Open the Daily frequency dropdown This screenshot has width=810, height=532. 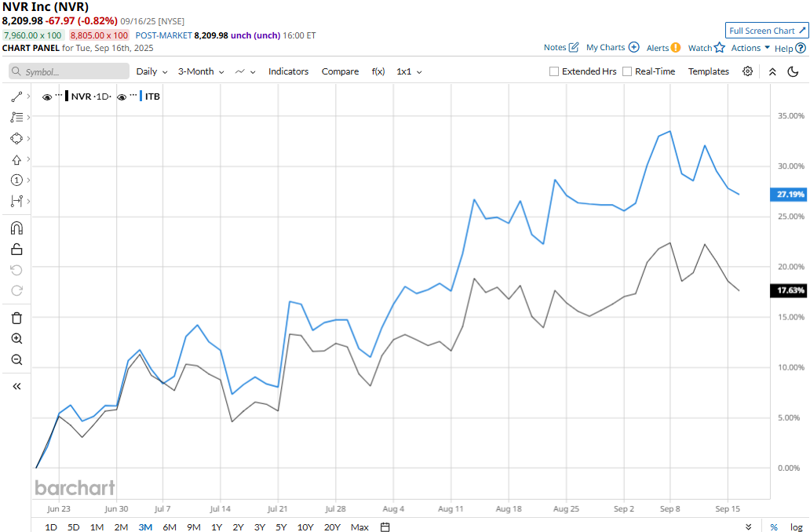pyautogui.click(x=152, y=71)
